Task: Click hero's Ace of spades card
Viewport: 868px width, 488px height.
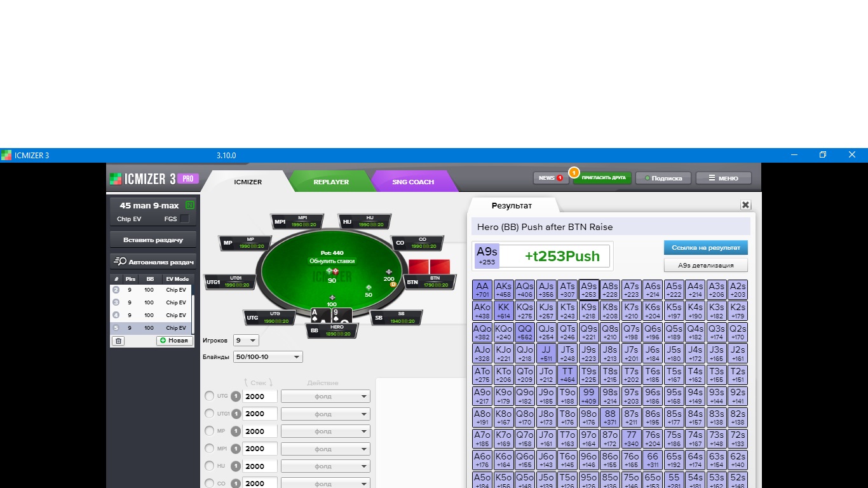Action: (321, 316)
